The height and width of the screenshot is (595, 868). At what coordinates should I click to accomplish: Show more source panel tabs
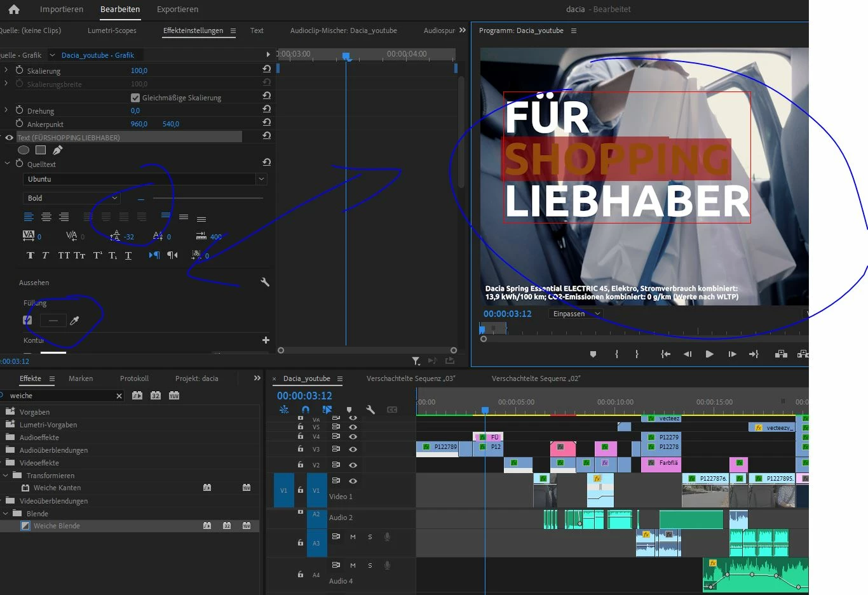(462, 30)
